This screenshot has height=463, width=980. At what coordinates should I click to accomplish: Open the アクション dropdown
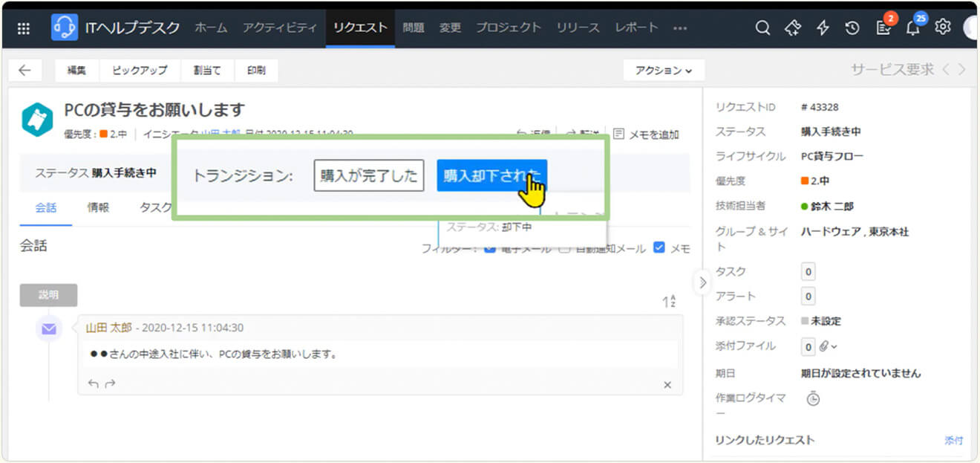[663, 71]
